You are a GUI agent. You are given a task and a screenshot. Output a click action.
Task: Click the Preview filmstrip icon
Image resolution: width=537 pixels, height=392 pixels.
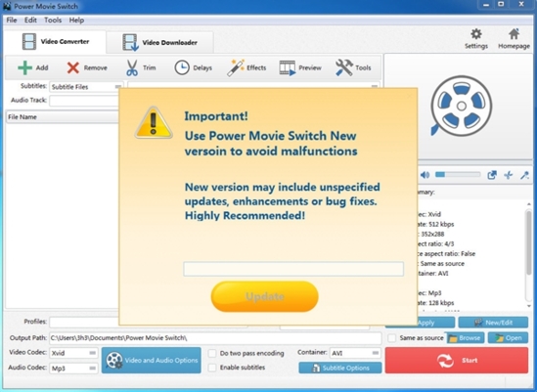coord(288,67)
